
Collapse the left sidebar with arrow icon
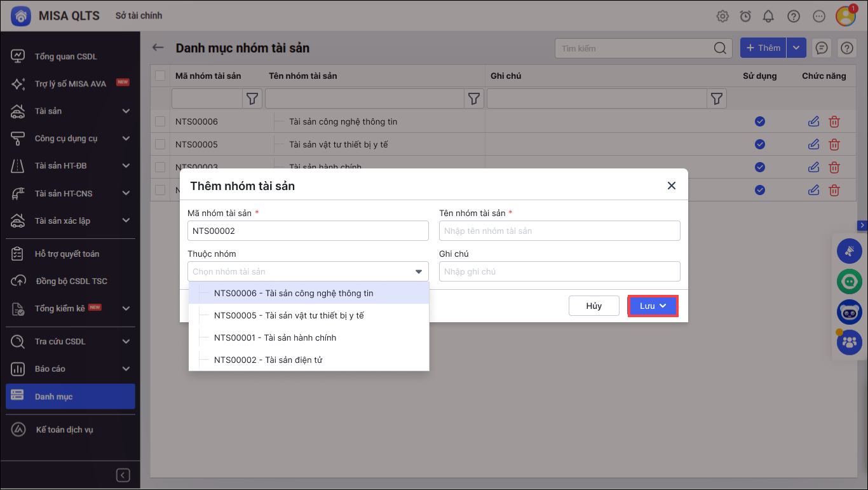(x=123, y=475)
